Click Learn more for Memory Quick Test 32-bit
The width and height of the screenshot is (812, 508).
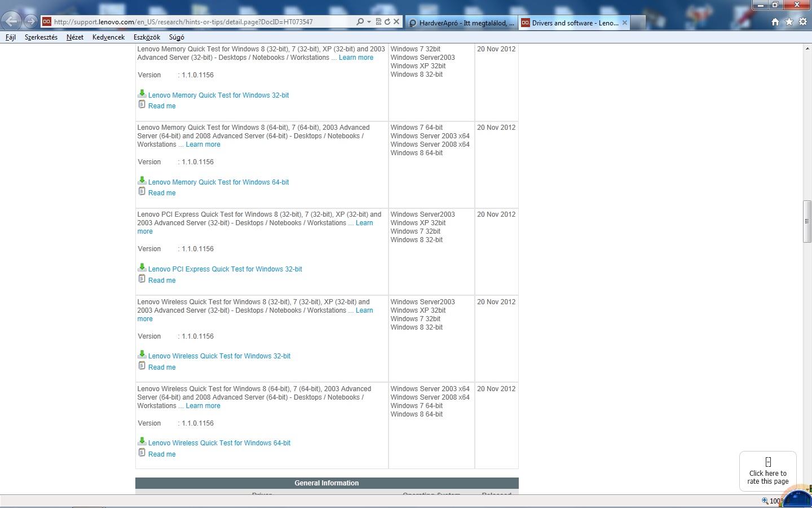pos(356,58)
